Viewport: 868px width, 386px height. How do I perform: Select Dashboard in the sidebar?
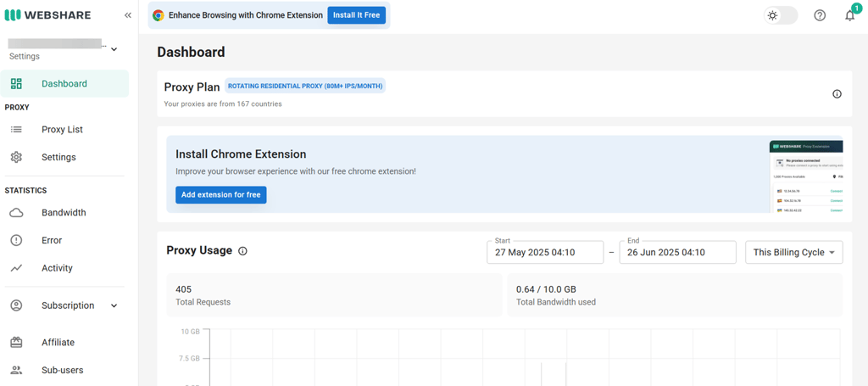pyautogui.click(x=64, y=84)
